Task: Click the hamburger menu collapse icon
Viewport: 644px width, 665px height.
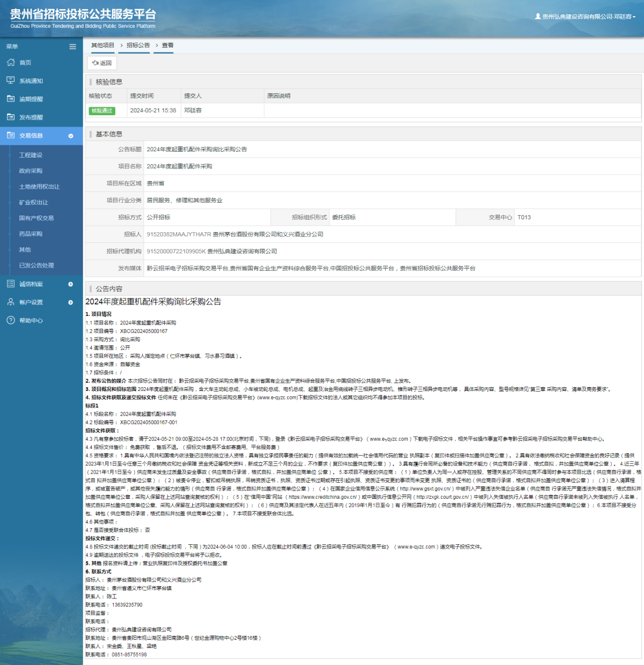Action: [72, 47]
